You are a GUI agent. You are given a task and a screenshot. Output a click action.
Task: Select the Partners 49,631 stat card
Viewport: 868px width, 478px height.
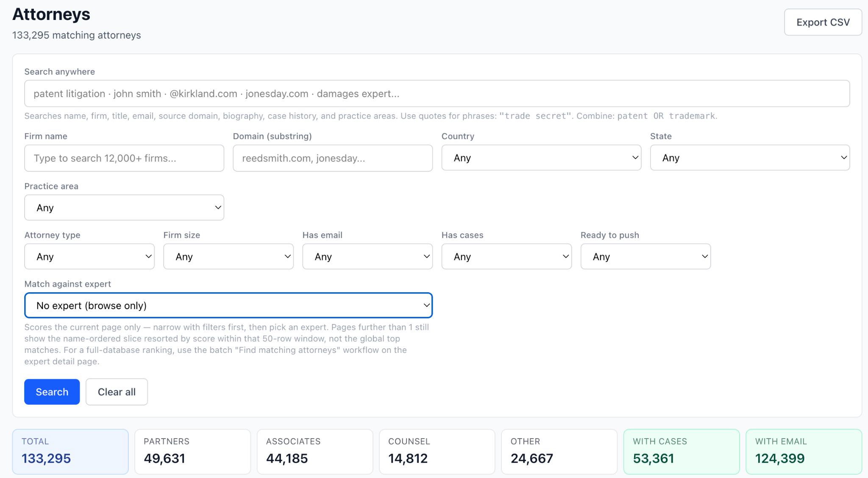point(193,452)
